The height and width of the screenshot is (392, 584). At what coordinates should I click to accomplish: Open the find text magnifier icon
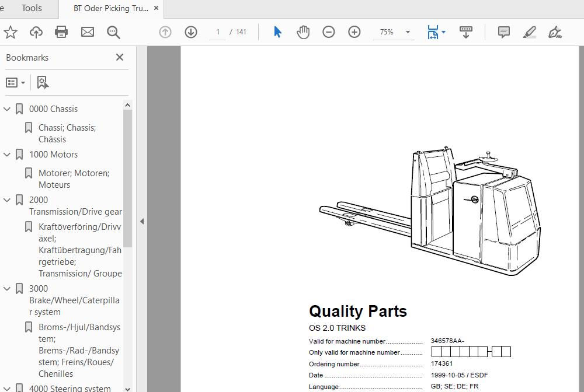(x=113, y=32)
